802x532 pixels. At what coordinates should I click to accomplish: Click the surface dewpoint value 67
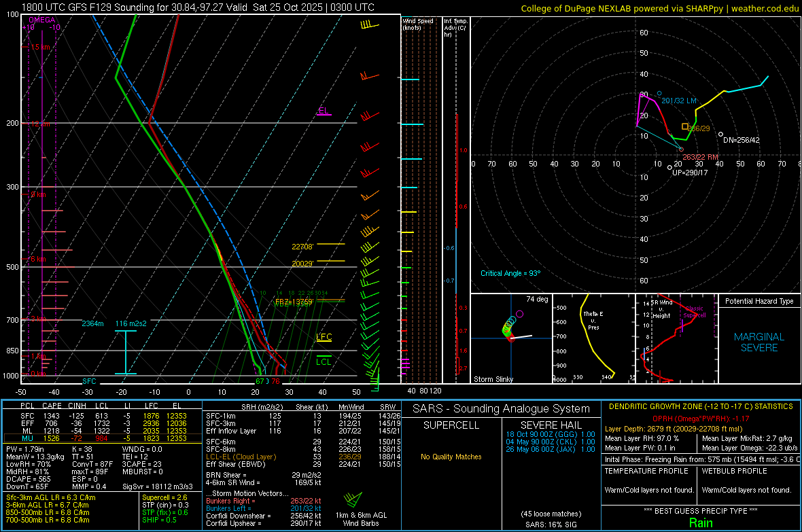pos(260,381)
